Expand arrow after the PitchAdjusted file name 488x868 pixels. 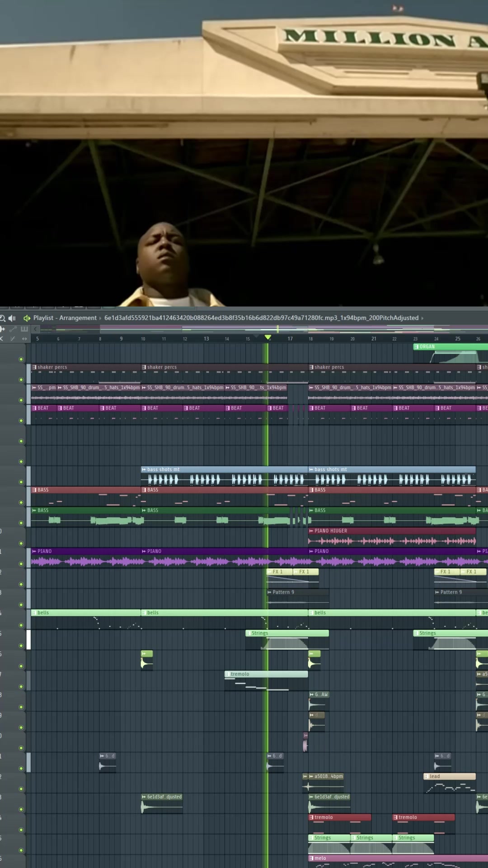point(422,318)
